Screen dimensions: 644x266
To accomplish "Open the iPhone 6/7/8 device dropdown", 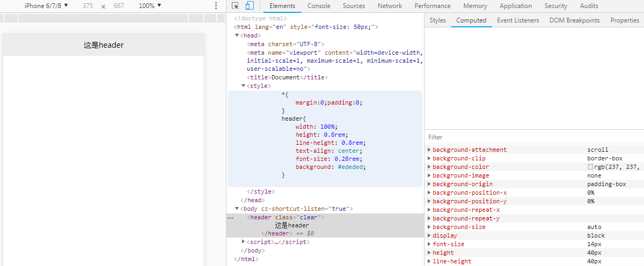I will tap(47, 6).
